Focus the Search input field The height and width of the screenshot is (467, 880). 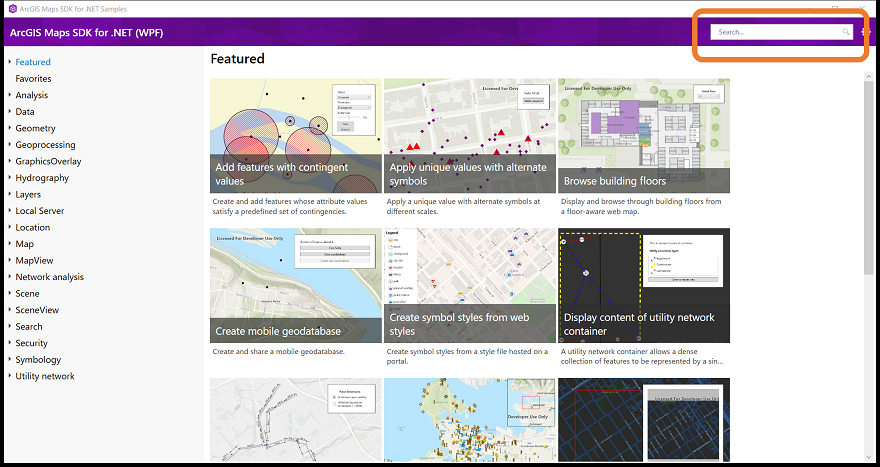(781, 32)
